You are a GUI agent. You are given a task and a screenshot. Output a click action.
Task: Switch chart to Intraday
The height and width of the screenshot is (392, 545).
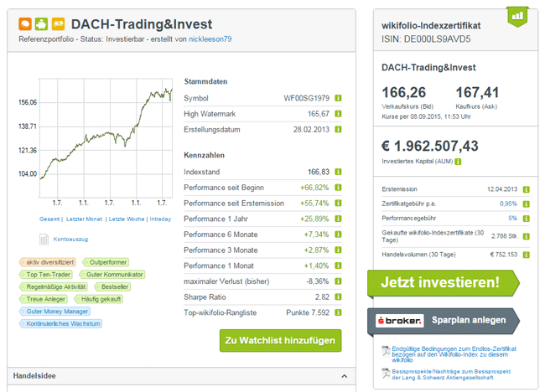pyautogui.click(x=160, y=219)
